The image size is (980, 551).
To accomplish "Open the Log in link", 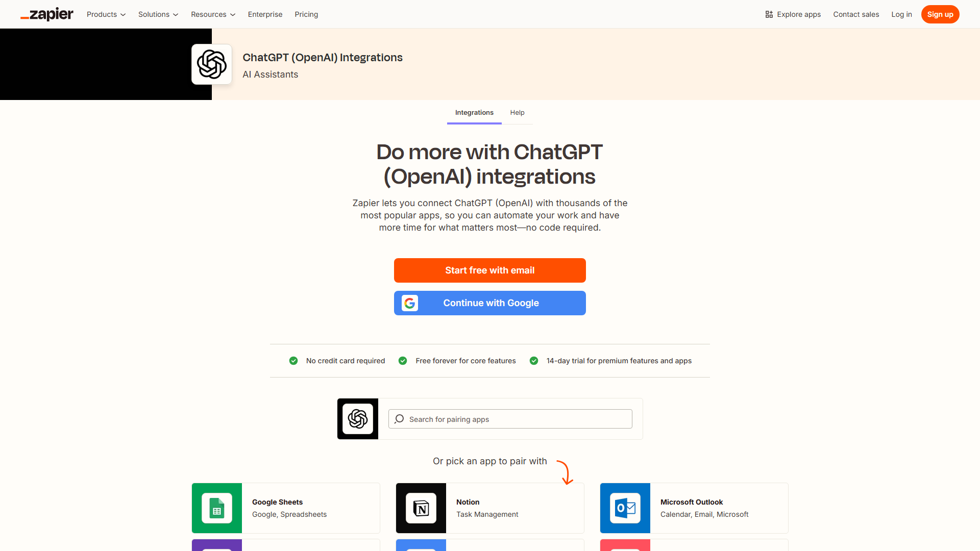I will point(901,14).
